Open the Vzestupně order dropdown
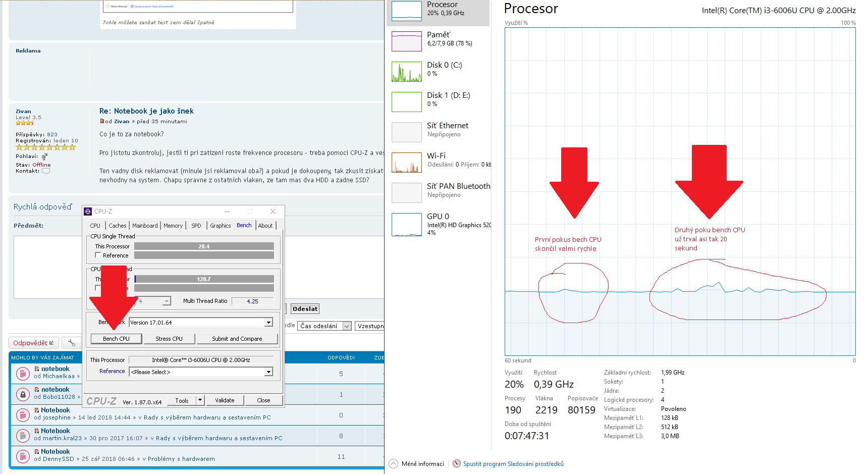This screenshot has height=474, width=868. (x=370, y=326)
